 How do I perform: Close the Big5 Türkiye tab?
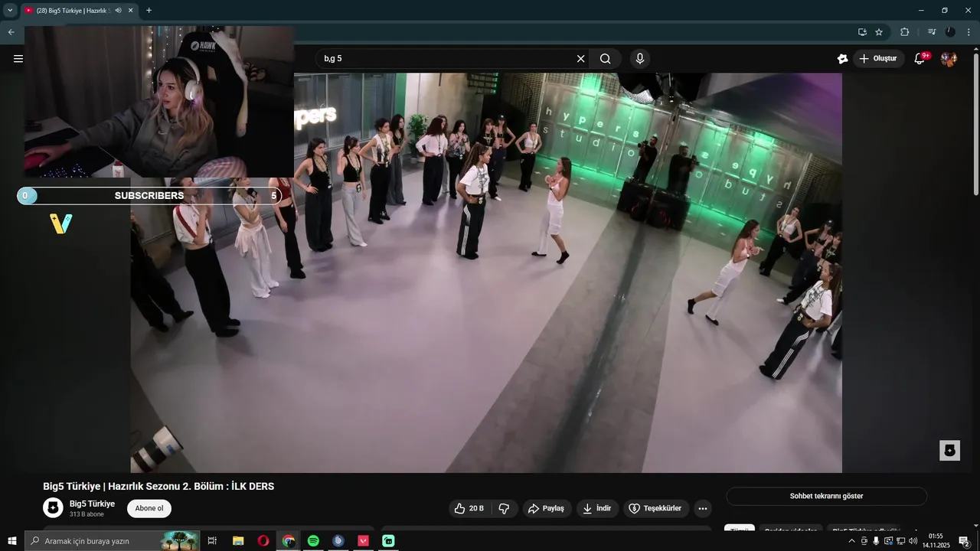[x=130, y=11]
